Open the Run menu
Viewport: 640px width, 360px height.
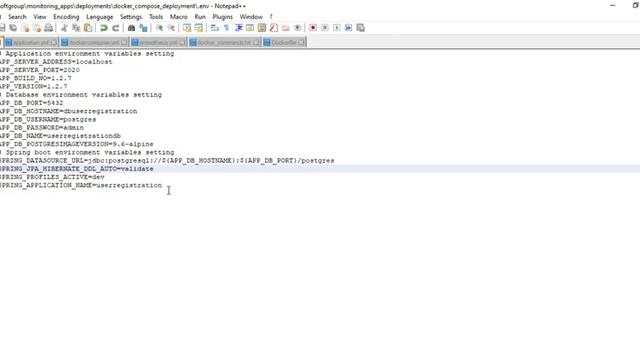pos(200,17)
